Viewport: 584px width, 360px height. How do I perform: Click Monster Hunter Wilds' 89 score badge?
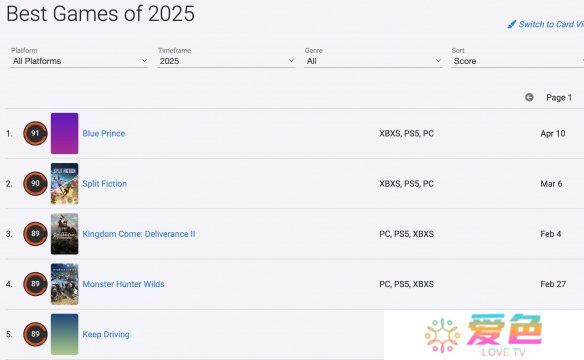[35, 284]
